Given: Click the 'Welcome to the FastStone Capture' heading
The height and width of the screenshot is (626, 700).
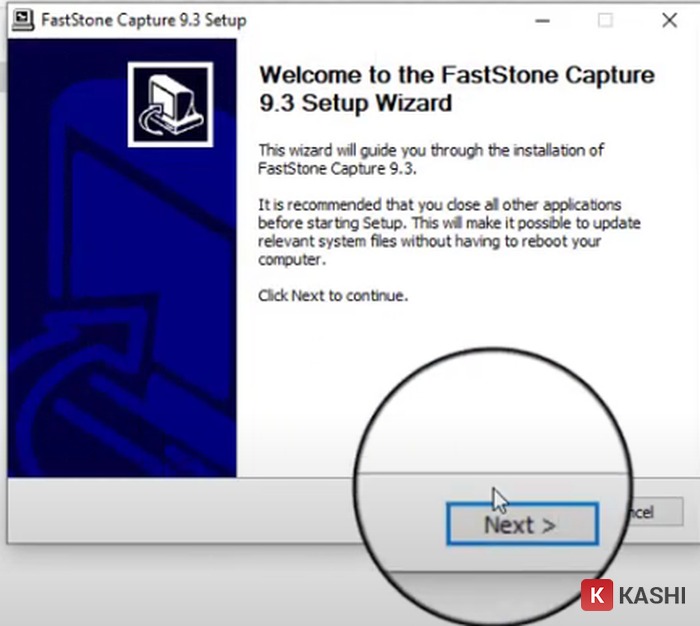Looking at the screenshot, I should pos(457,89).
